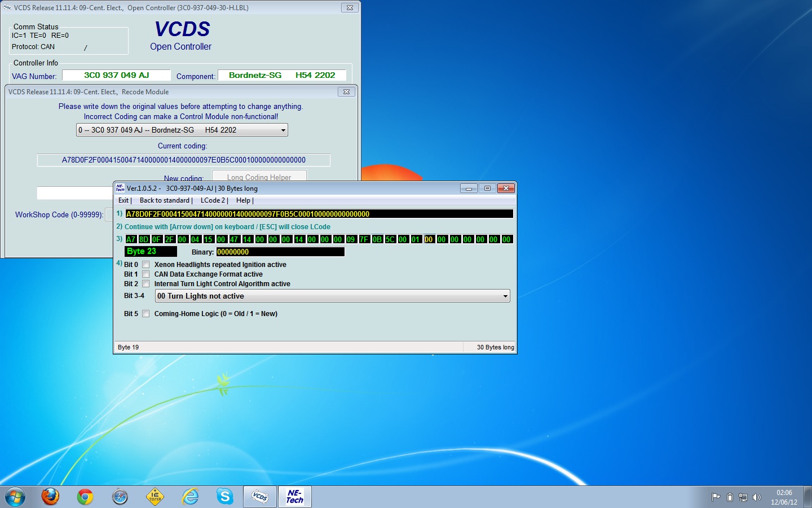Click the network icon in system tray

point(743,497)
